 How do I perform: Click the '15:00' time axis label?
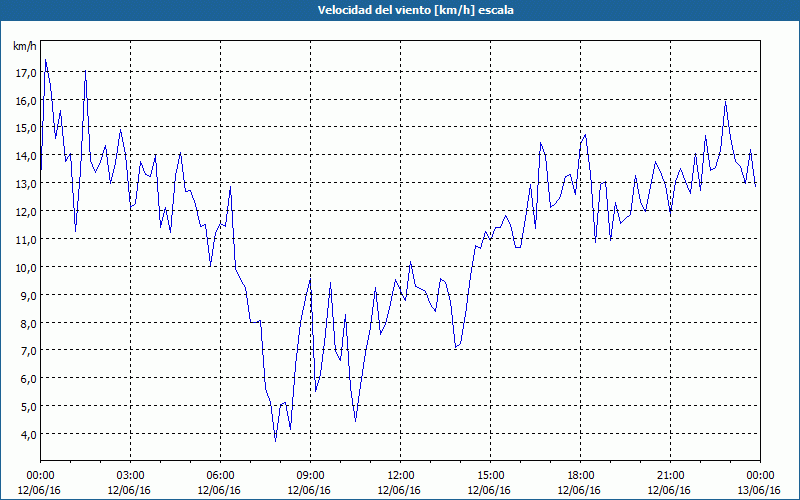tap(490, 476)
